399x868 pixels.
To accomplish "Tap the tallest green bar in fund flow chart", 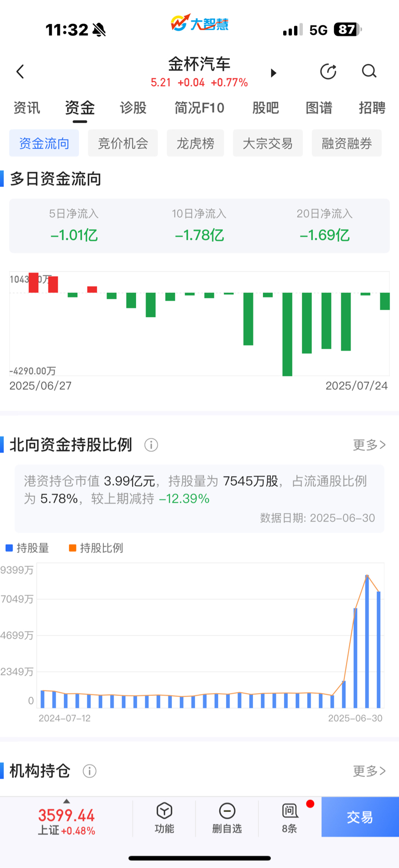I will click(287, 334).
